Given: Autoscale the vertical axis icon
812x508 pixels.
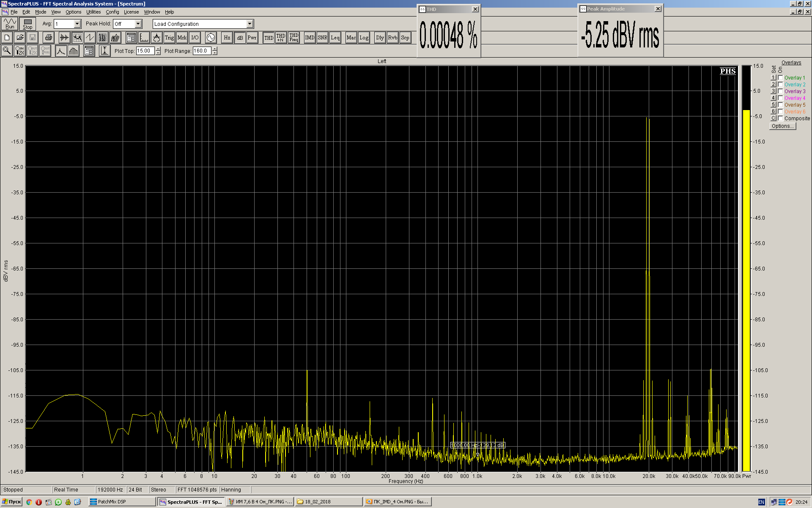Looking at the screenshot, I should pyautogui.click(x=104, y=51).
